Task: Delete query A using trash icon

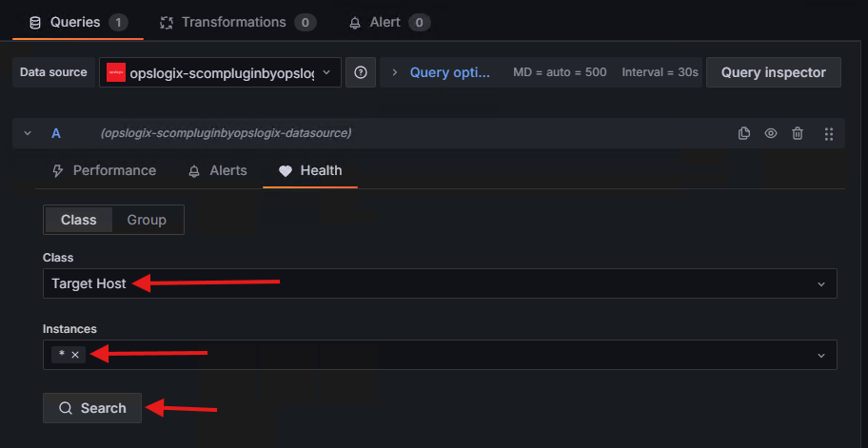Action: pos(798,133)
